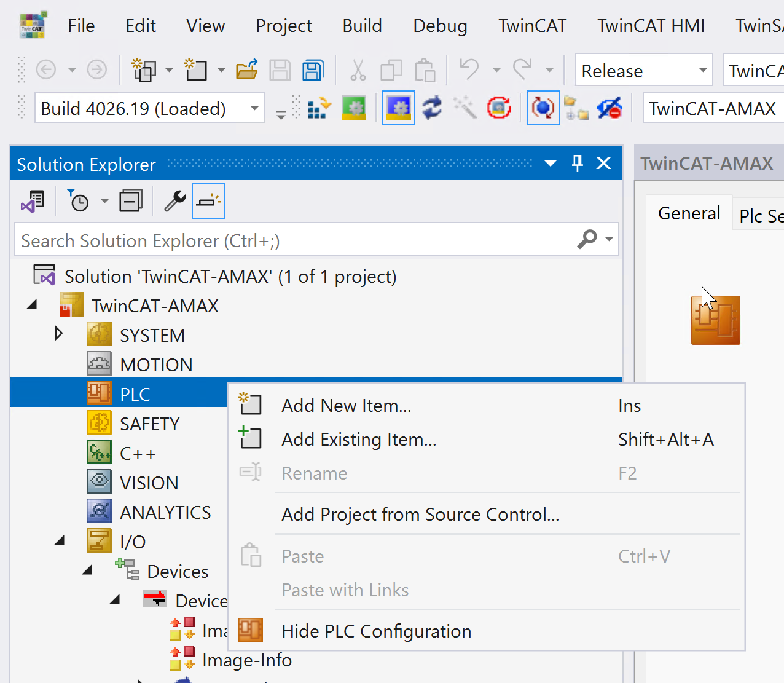Open the Properties wrench icon
Viewport: 784px width, 683px height.
click(x=175, y=201)
